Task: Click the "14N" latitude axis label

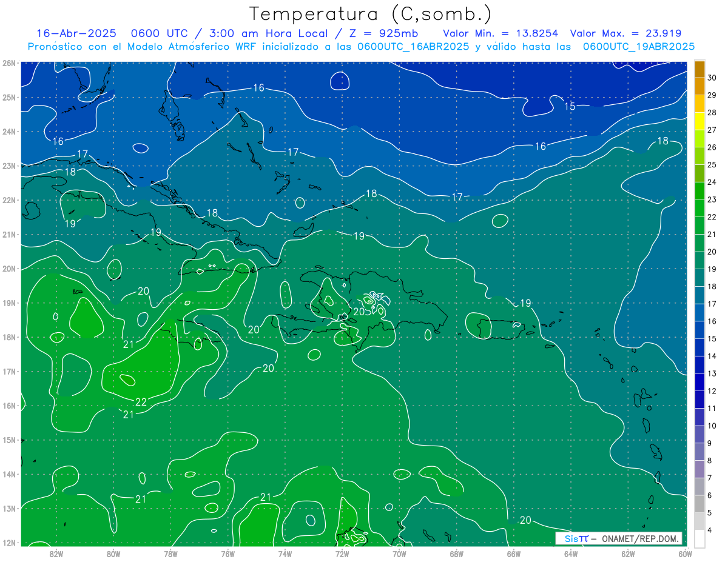Action: [8, 474]
